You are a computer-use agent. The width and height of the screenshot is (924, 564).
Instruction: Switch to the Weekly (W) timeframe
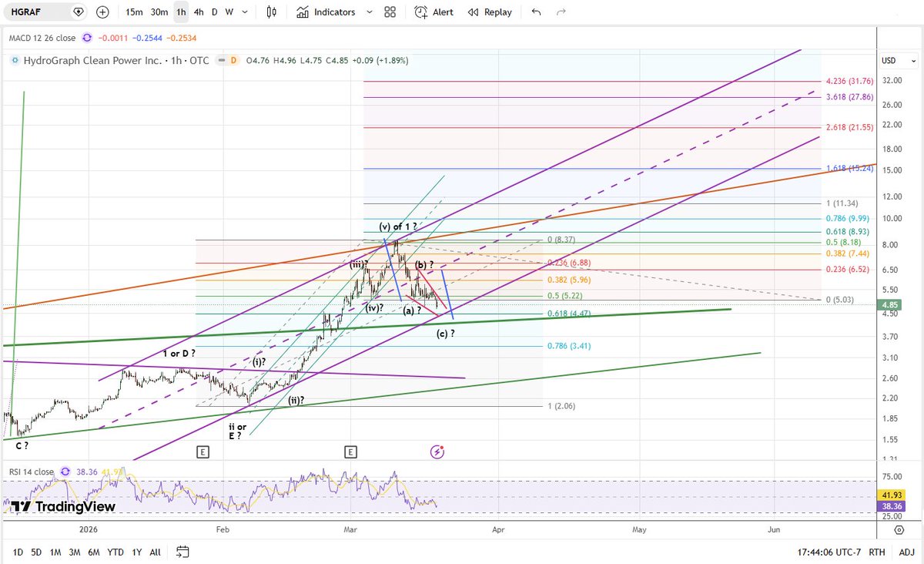click(229, 12)
